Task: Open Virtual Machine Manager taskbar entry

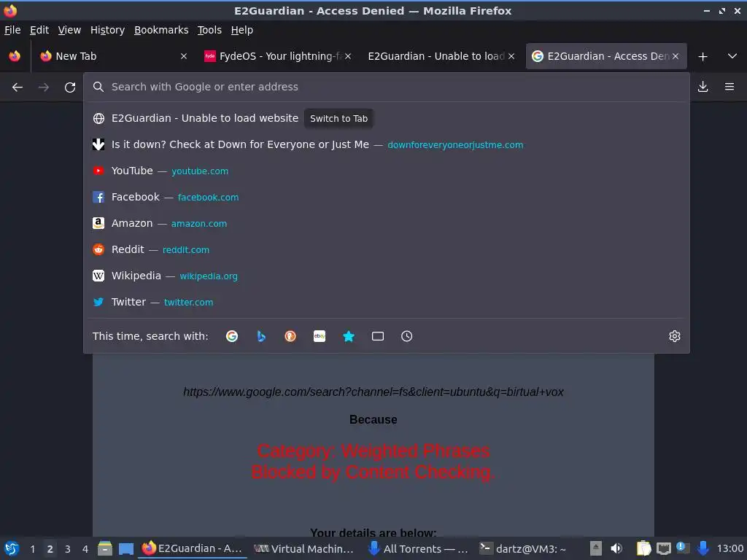Action: point(304,548)
